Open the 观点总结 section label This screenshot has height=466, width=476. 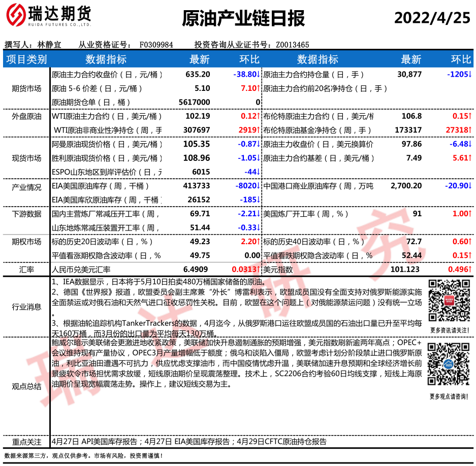(26, 386)
